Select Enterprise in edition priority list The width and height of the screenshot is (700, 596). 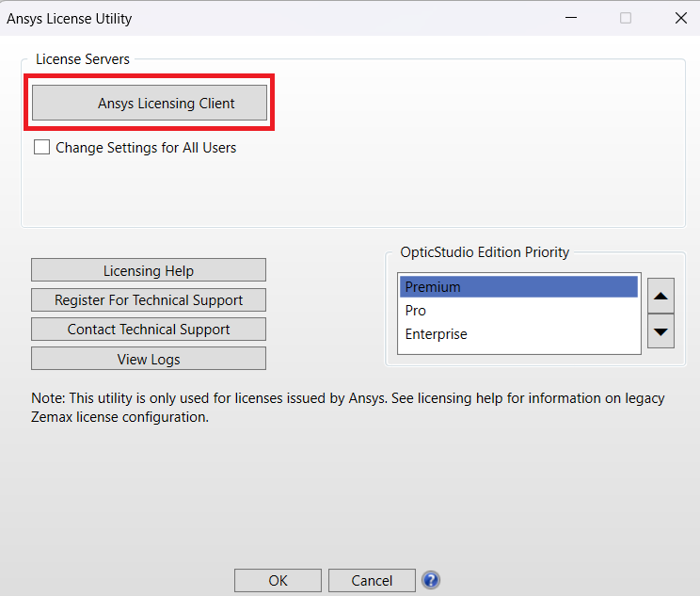(518, 334)
